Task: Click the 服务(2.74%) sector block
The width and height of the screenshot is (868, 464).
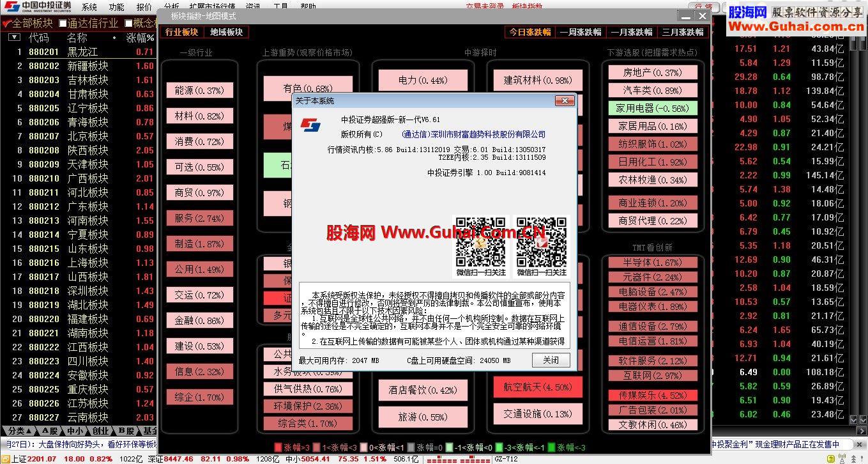Action: pyautogui.click(x=199, y=218)
